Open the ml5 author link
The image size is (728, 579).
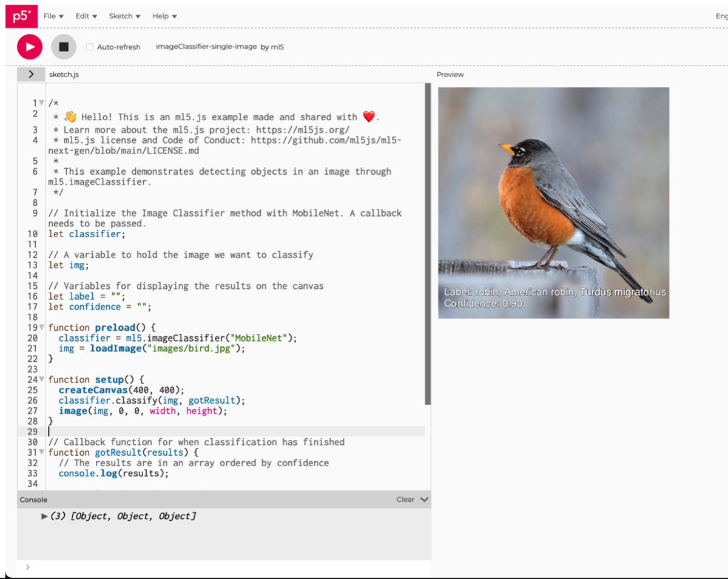277,47
